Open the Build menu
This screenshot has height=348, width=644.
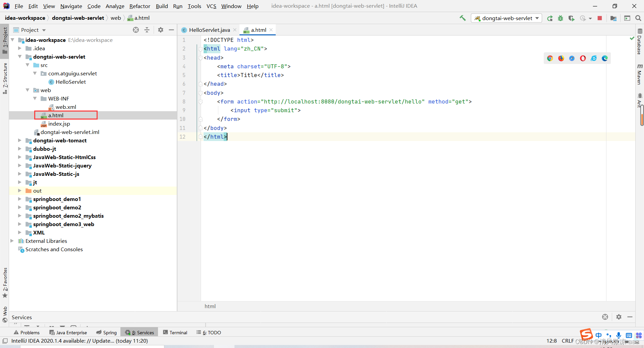(x=162, y=6)
